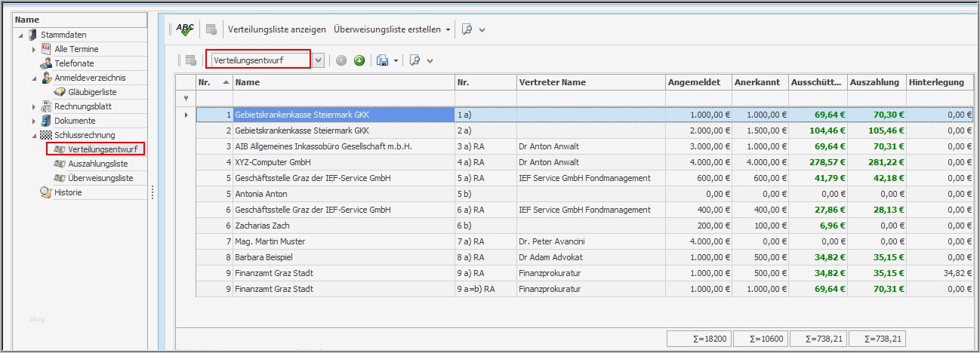Select Telefonate in the tree

pos(75,63)
